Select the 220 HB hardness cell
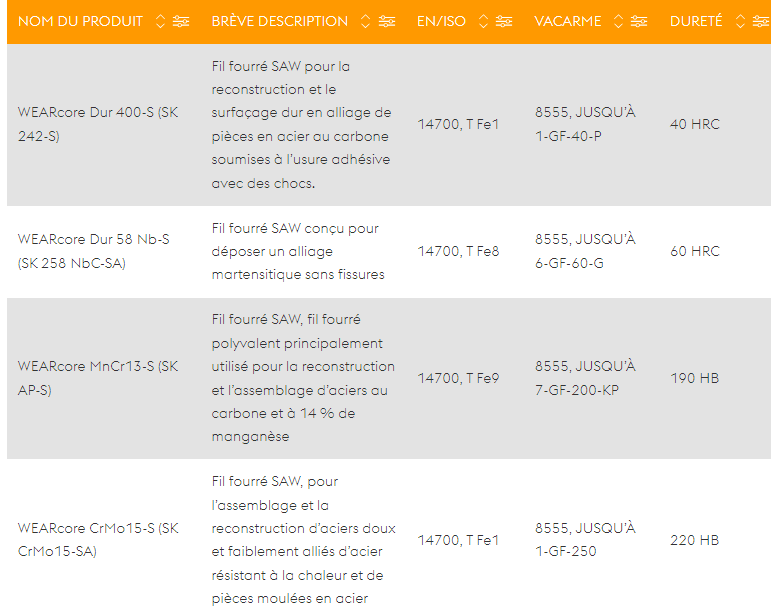Image resolution: width=771 pixels, height=615 pixels. [x=694, y=540]
